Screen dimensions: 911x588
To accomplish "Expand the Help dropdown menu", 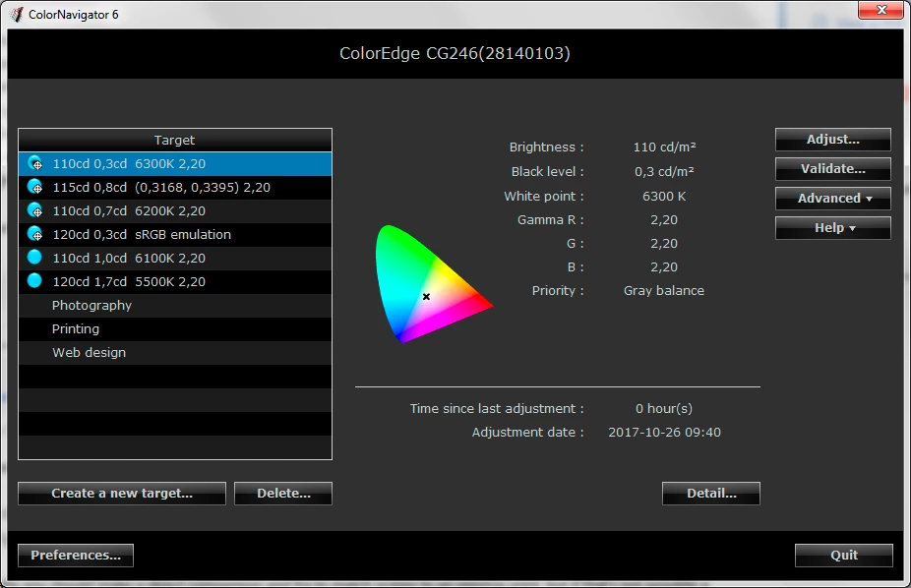I will (832, 228).
